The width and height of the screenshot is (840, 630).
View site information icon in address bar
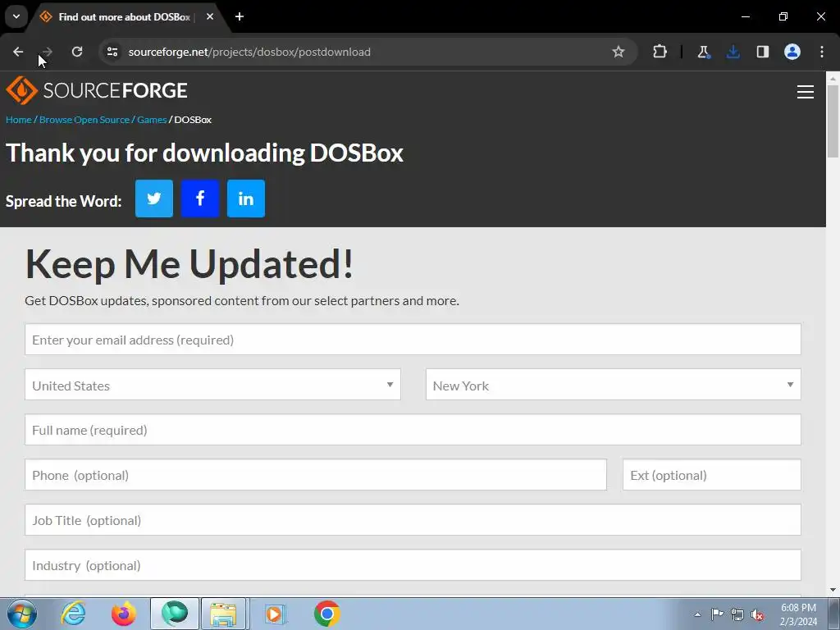tap(112, 52)
